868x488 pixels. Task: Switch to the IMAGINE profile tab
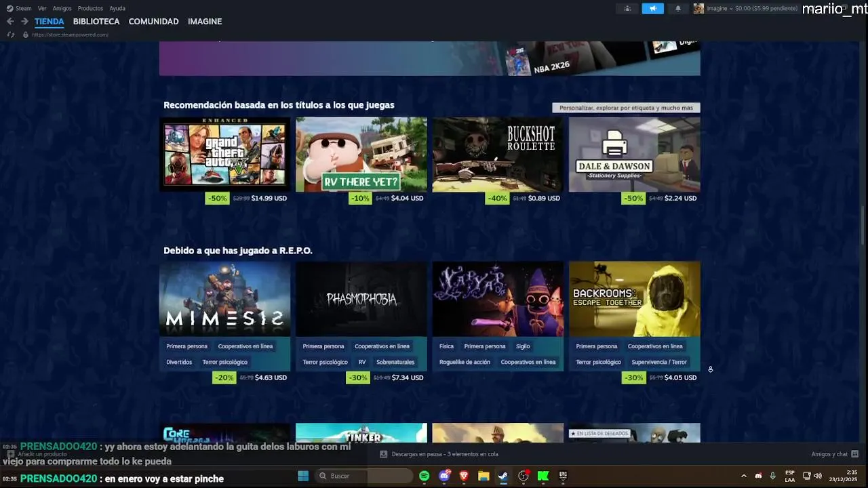click(205, 22)
